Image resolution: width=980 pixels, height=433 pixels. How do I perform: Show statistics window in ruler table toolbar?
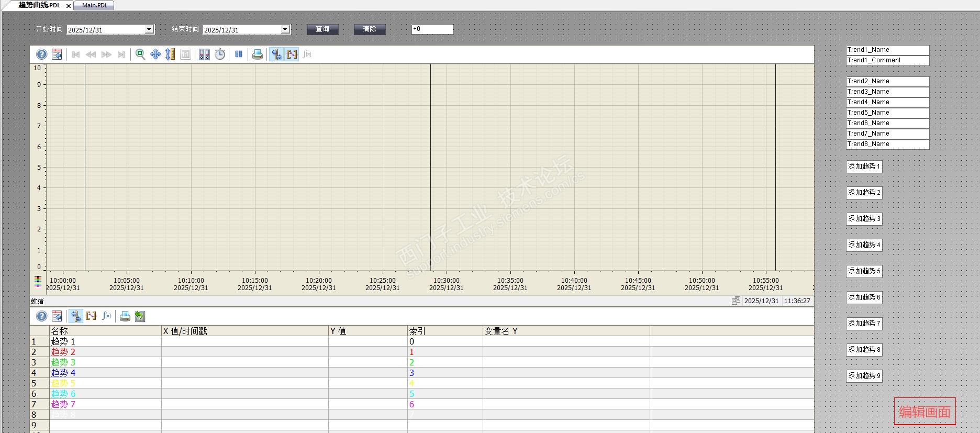coord(107,316)
